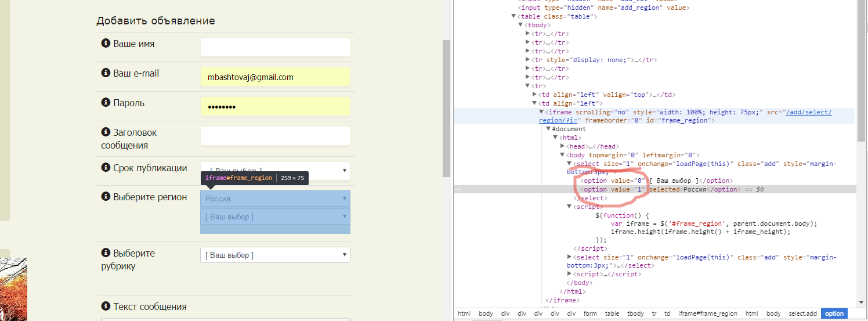Click info icon beside Выберите регион

pos(106,197)
